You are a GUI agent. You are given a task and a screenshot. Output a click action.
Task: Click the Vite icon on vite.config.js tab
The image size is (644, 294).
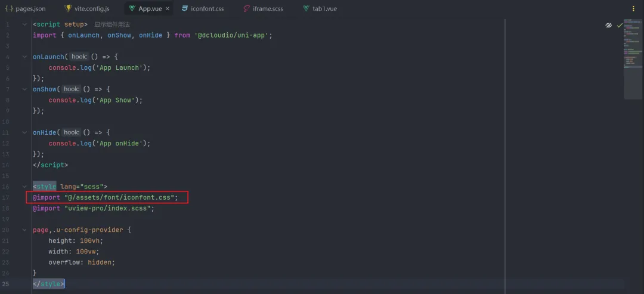coord(68,8)
